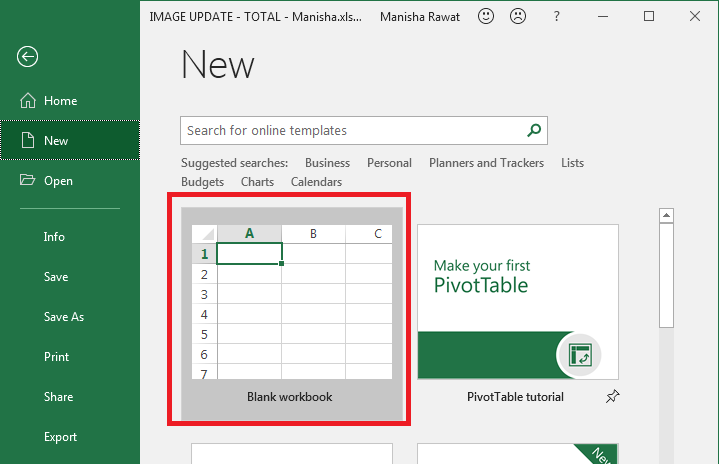This screenshot has width=719, height=464.
Task: Click the template list scrollbar thumb
Action: click(x=666, y=276)
